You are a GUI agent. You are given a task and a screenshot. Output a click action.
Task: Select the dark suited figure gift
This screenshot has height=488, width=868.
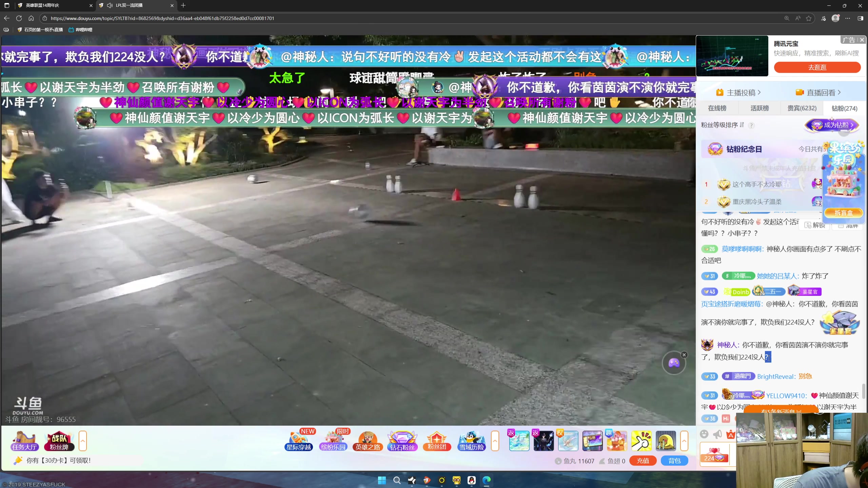[544, 441]
